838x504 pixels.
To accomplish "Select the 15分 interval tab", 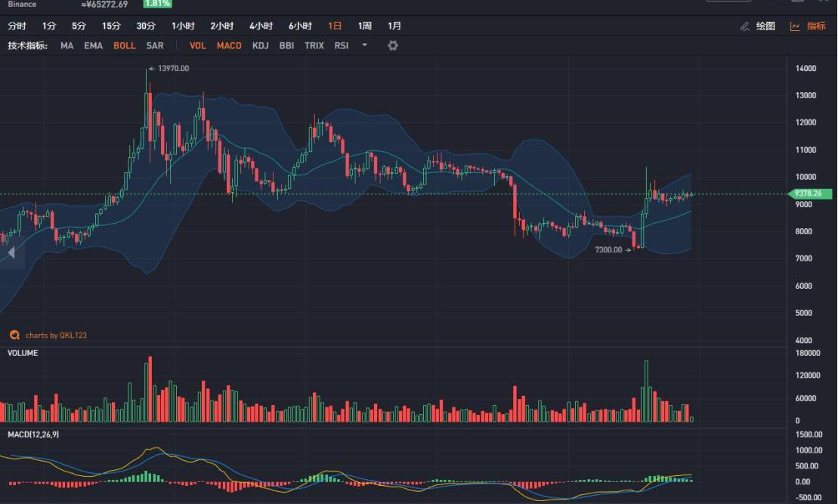I will tap(111, 26).
